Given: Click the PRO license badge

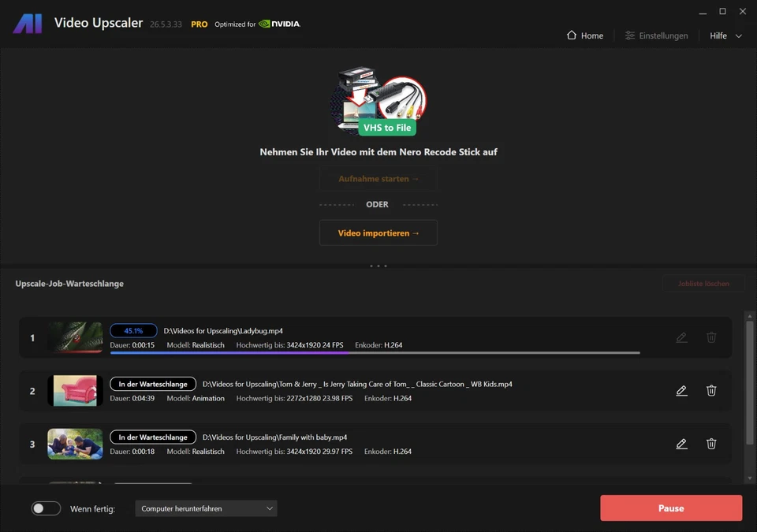Looking at the screenshot, I should [x=199, y=24].
